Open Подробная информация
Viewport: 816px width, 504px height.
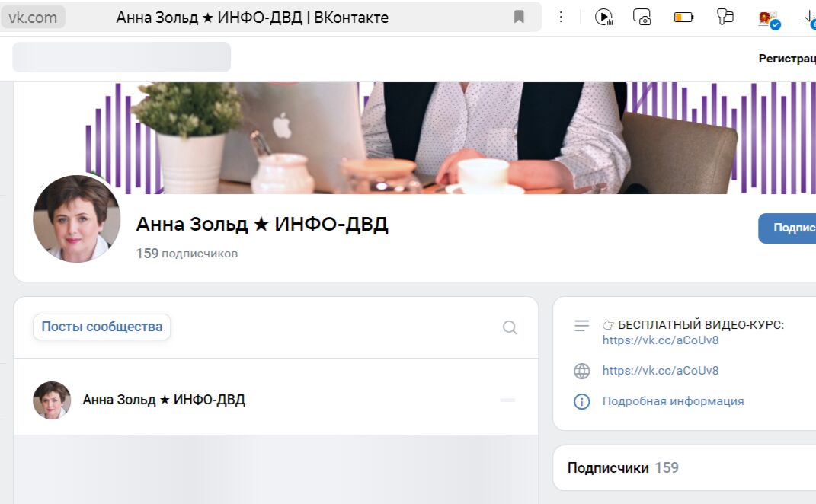673,401
